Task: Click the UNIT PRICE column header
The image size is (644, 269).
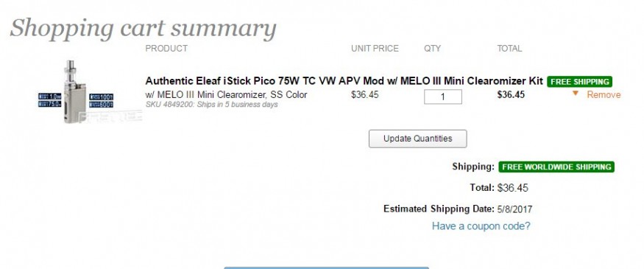Action: [x=375, y=49]
